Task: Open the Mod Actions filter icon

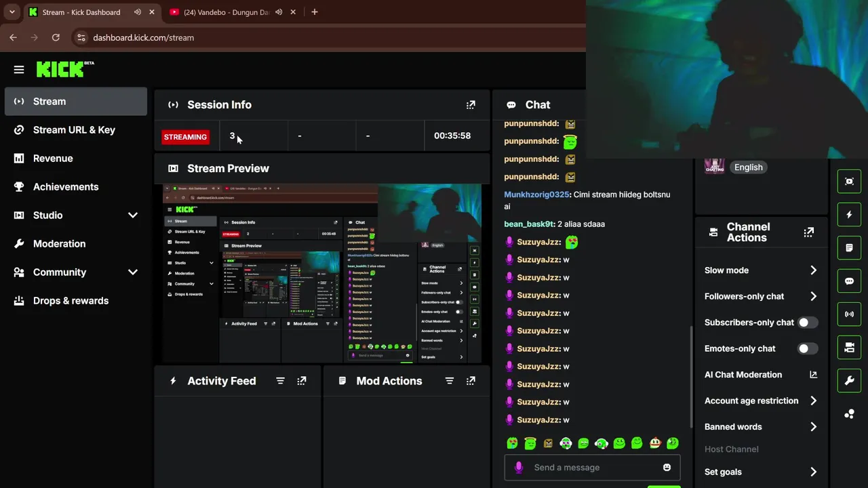Action: 449,381
